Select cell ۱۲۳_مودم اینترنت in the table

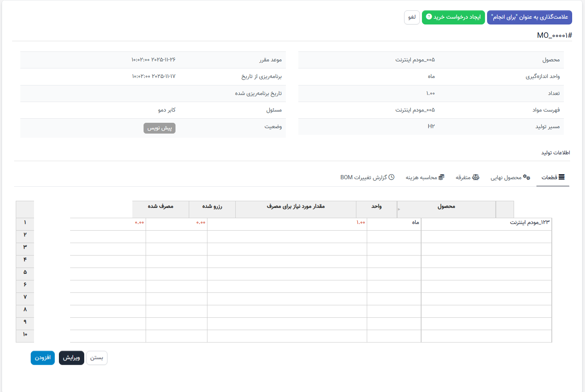486,224
